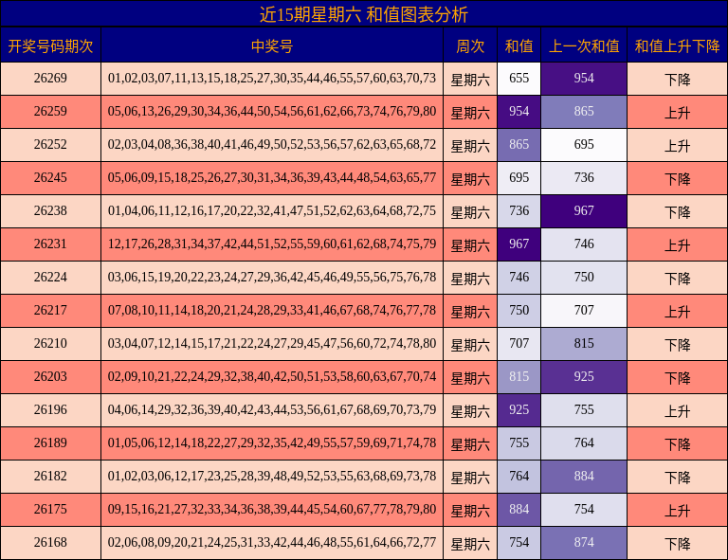Select issue number 26168

click(x=50, y=542)
